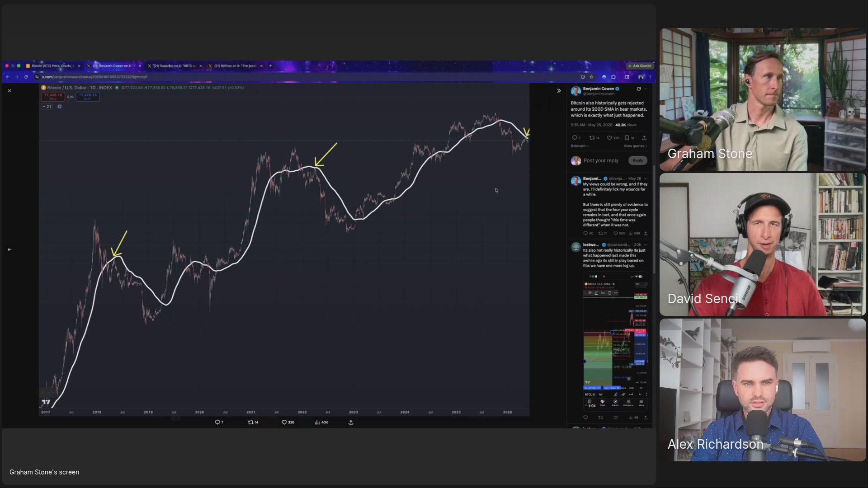Open Benjamin Cowen's profile name link
868x488 pixels.
click(599, 89)
